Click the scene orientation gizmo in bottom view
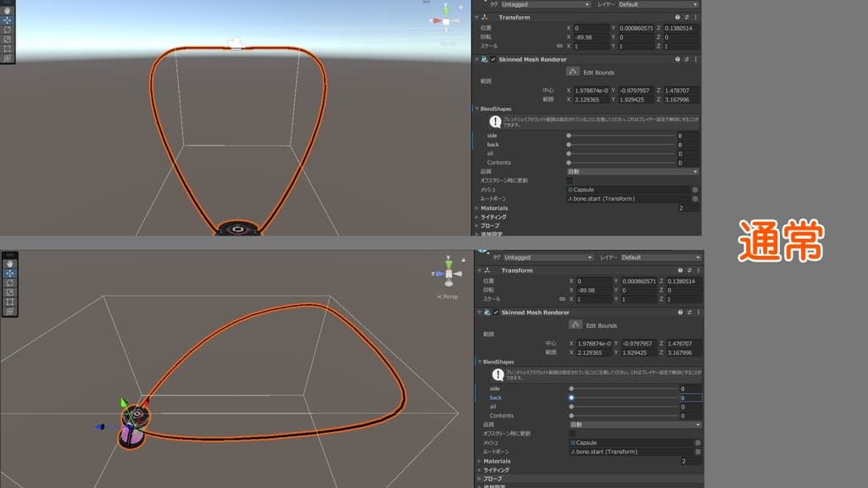Viewport: 868px width, 488px height. coord(447,272)
